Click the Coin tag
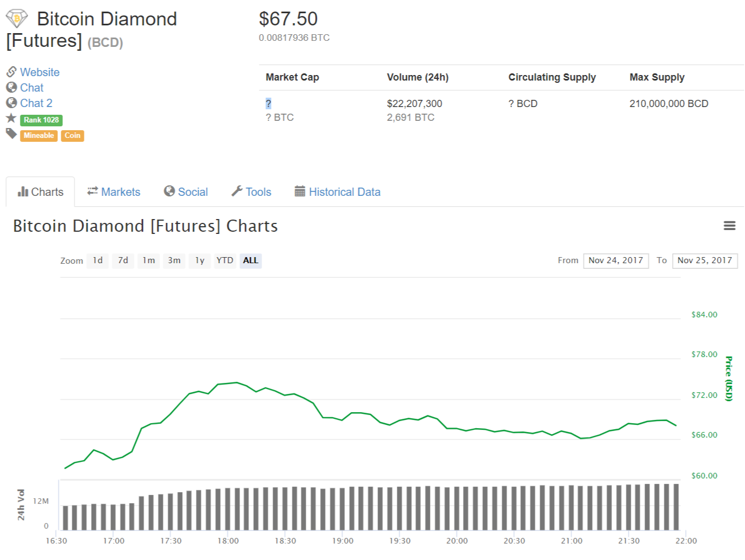Viewport: 745px width, 560px height. click(x=72, y=135)
